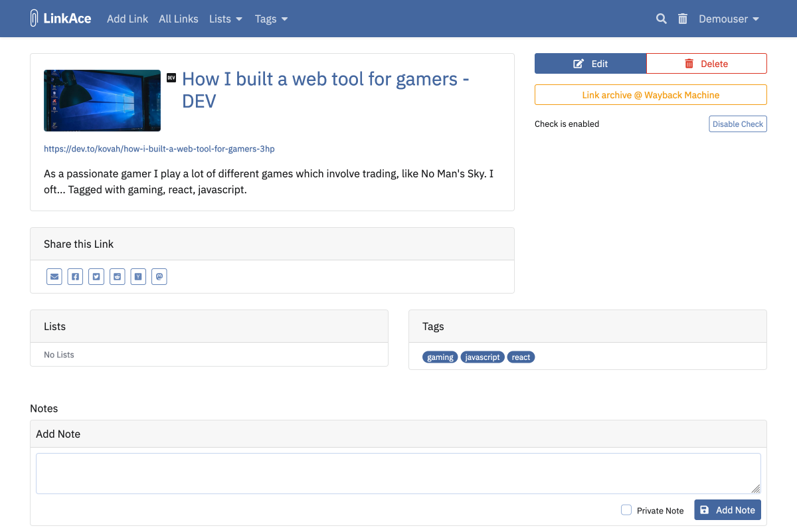Expand the Demouser account menu
Image resolution: width=797 pixels, height=532 pixels.
(x=729, y=19)
